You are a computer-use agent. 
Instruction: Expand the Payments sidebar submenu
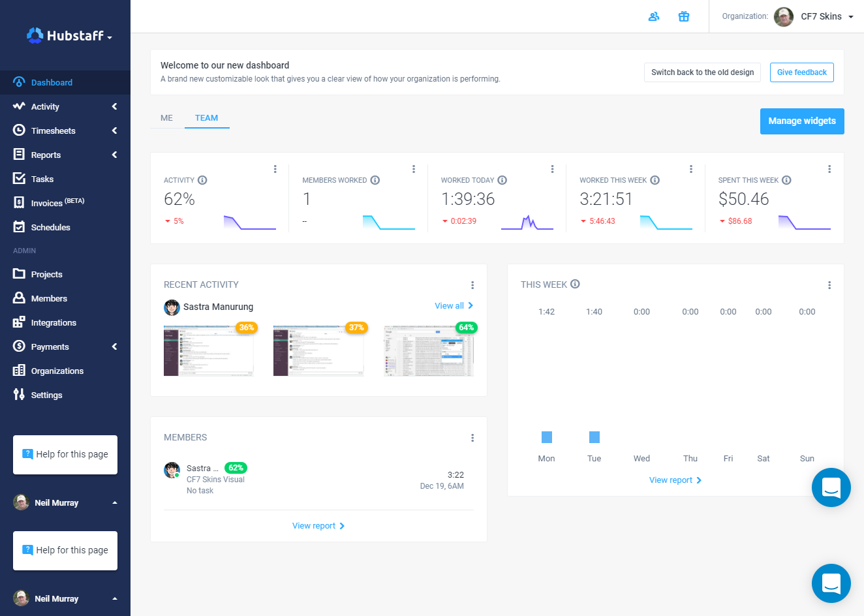tap(114, 346)
